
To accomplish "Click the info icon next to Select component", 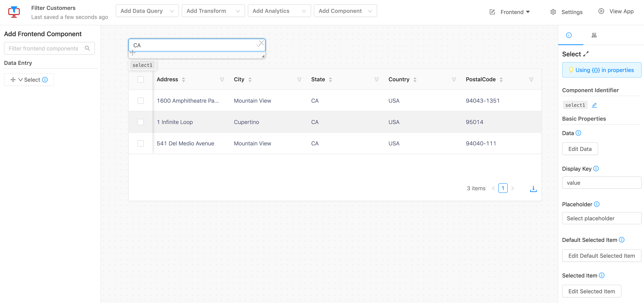I will (x=45, y=80).
